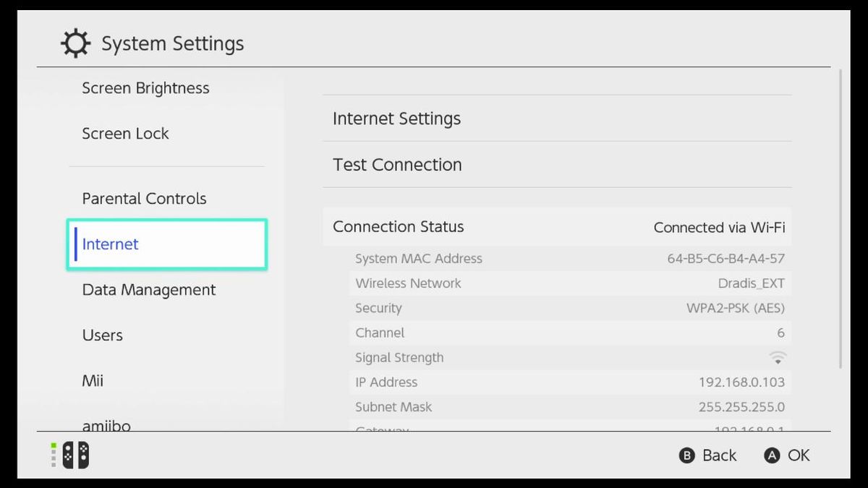
Task: Open amiibo settings
Action: pos(106,425)
